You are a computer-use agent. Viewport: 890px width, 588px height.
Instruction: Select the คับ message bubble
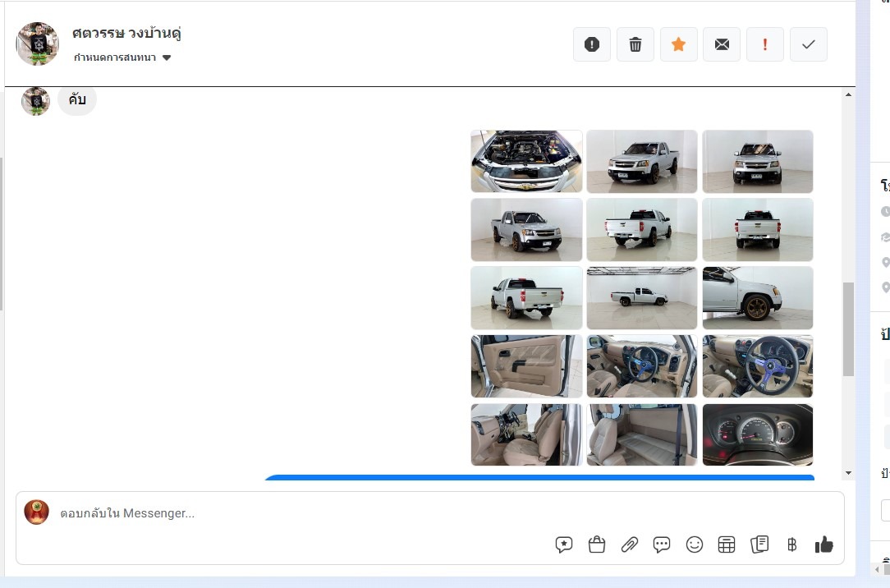pos(77,100)
